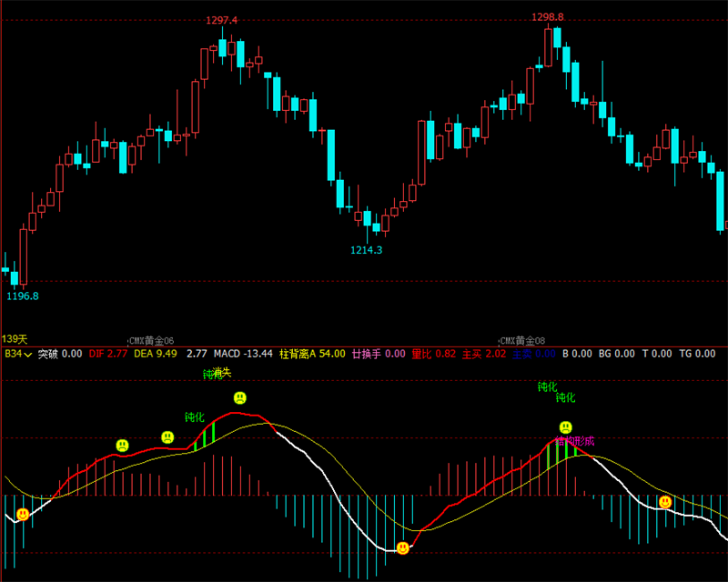728x582 pixels.
Task: Click the 1297.4 high price label
Action: [221, 20]
